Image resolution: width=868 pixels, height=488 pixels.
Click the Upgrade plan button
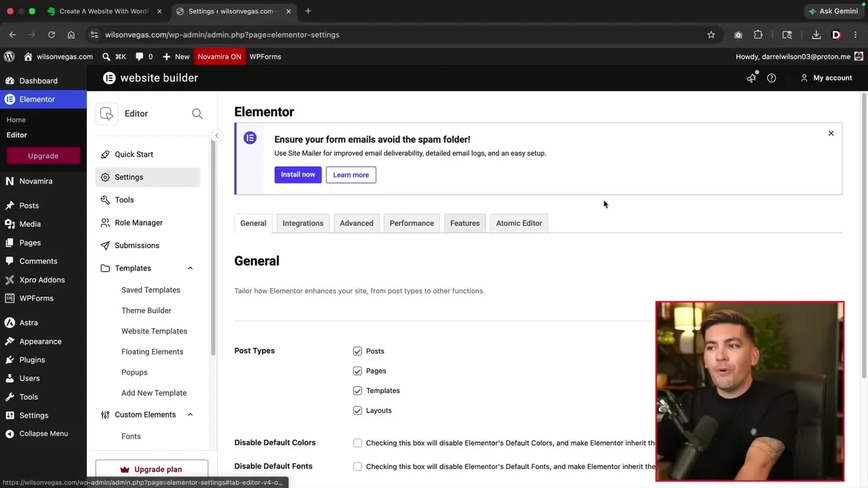coord(152,469)
